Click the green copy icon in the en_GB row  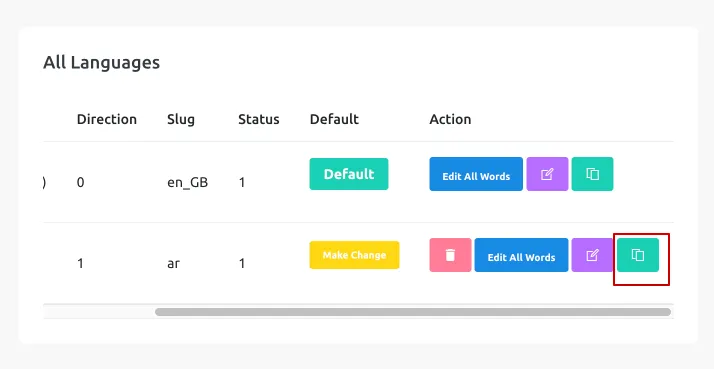pyautogui.click(x=592, y=174)
